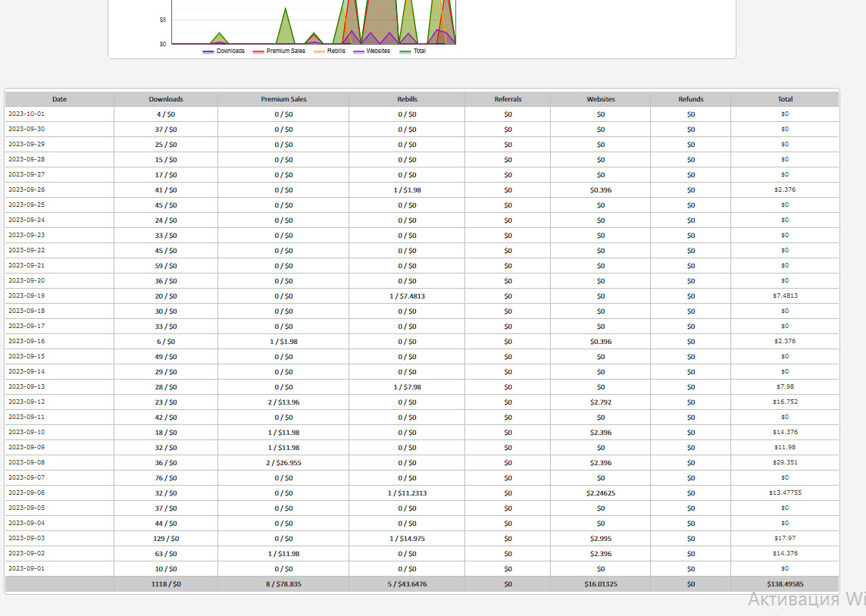Click the 1 / $11.2313 rebills cell
The height and width of the screenshot is (616, 866).
407,493
